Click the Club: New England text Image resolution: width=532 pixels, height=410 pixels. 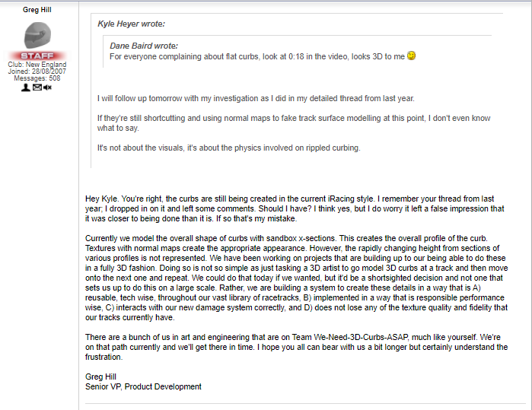(37, 65)
